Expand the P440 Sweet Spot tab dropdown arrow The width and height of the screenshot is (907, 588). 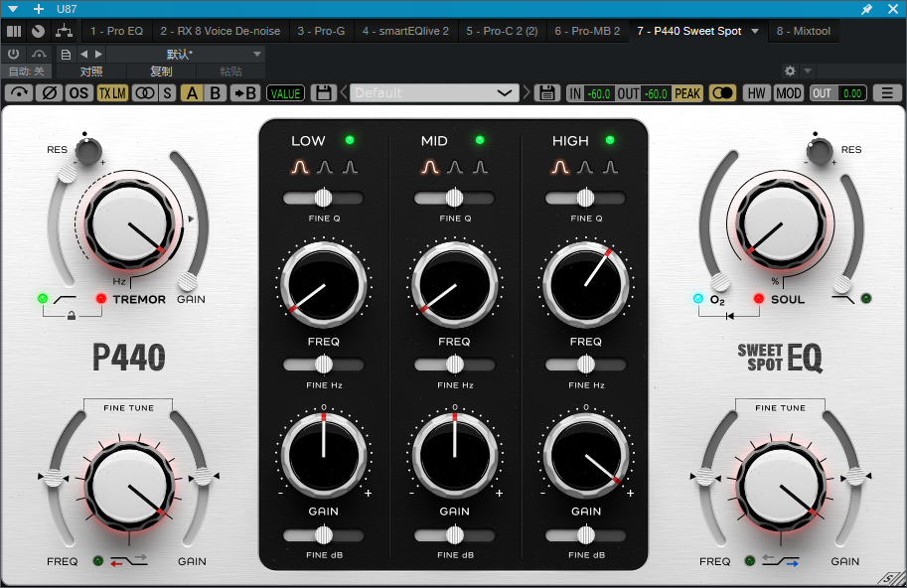pos(755,31)
